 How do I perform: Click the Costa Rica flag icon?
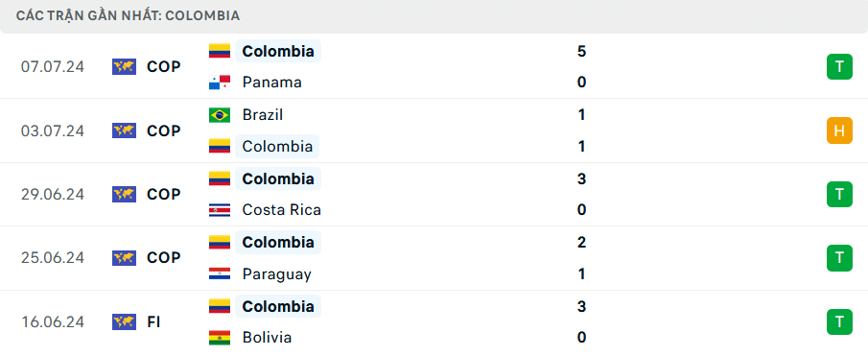pyautogui.click(x=220, y=210)
